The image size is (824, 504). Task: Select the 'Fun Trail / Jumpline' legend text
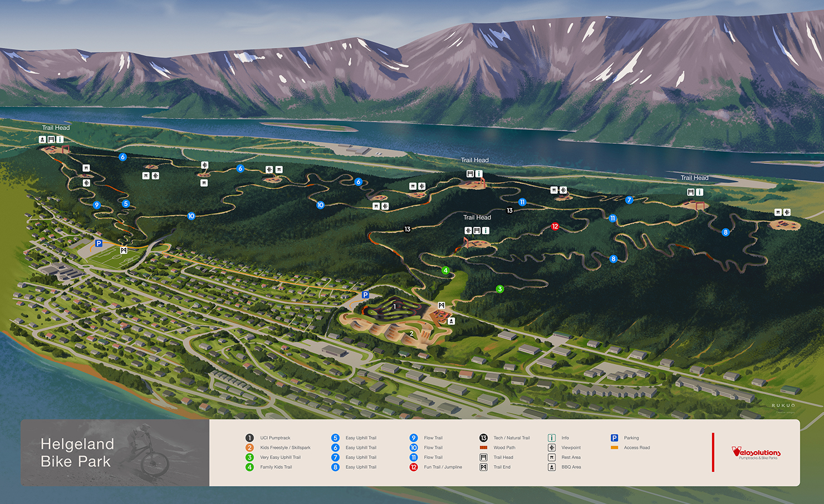pyautogui.click(x=443, y=467)
